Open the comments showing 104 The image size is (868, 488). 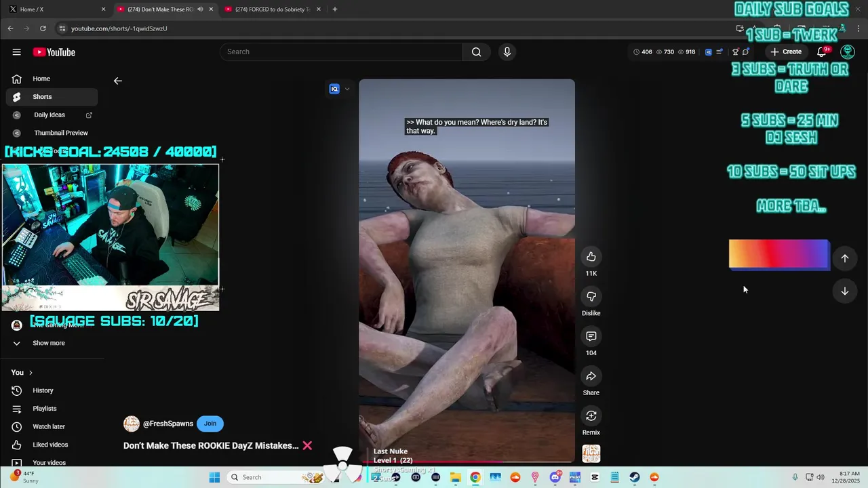coord(591,336)
